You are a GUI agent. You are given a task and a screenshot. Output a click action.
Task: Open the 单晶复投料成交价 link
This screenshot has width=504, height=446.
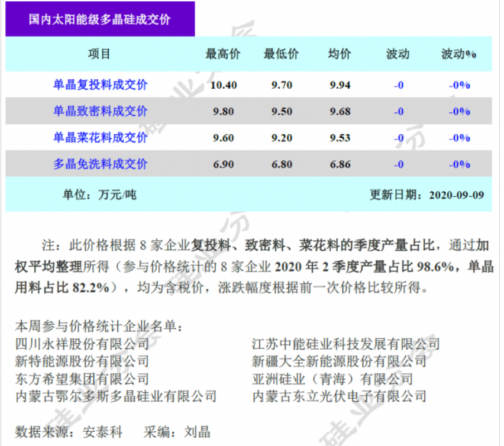[x=100, y=85]
